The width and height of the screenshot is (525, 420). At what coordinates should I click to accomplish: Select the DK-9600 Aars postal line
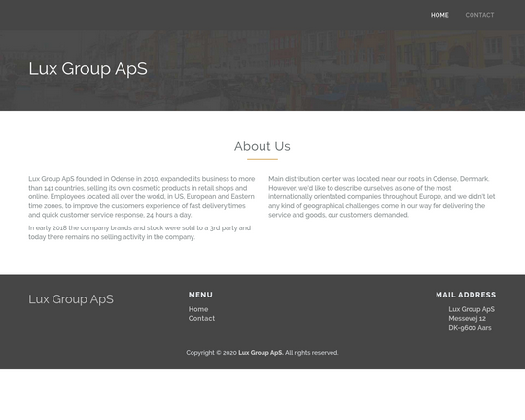point(471,328)
